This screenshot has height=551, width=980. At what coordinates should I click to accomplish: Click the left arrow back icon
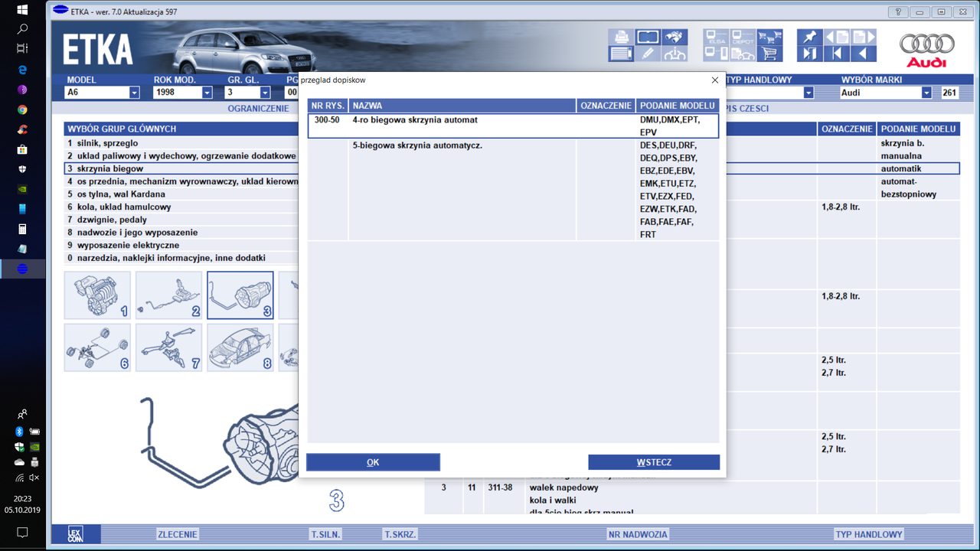(864, 54)
